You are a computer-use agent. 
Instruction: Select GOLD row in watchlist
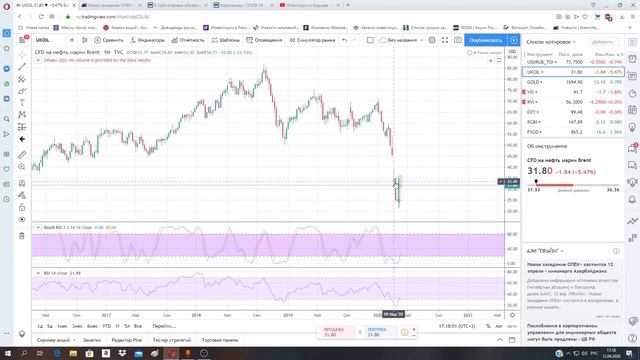pos(573,82)
